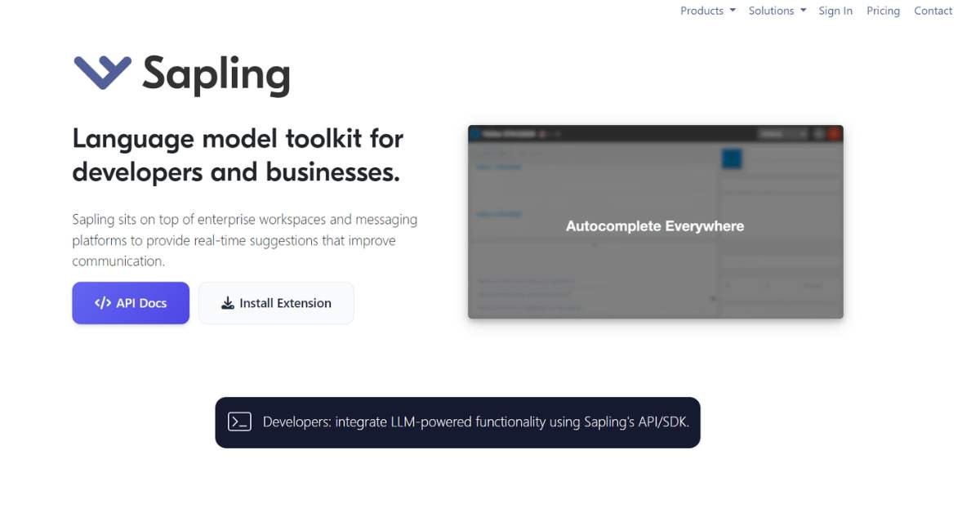This screenshot has width=980, height=513.
Task: Click the 'Sapling sits on top of enterprise' paragraph
Action: 245,240
